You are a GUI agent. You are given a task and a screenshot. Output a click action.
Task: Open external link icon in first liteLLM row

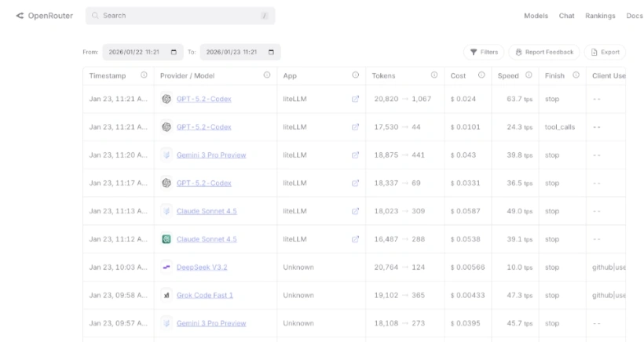355,100
